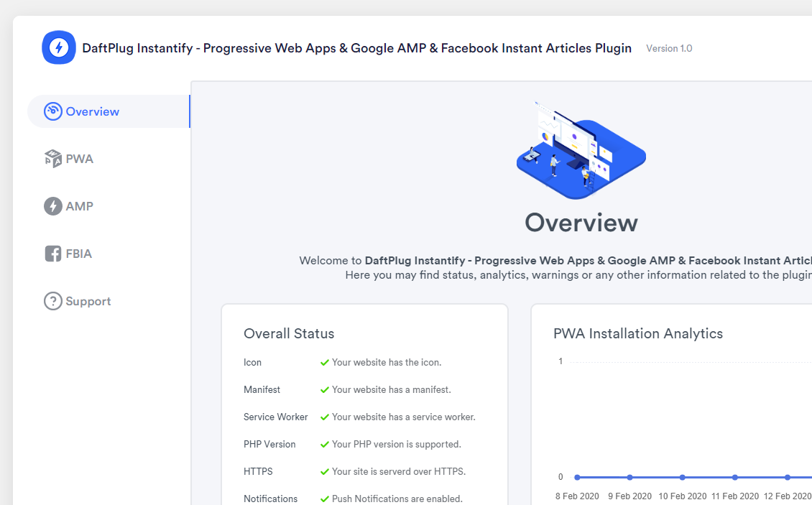The image size is (812, 505).
Task: Click the chart y-axis value 0
Action: (560, 476)
